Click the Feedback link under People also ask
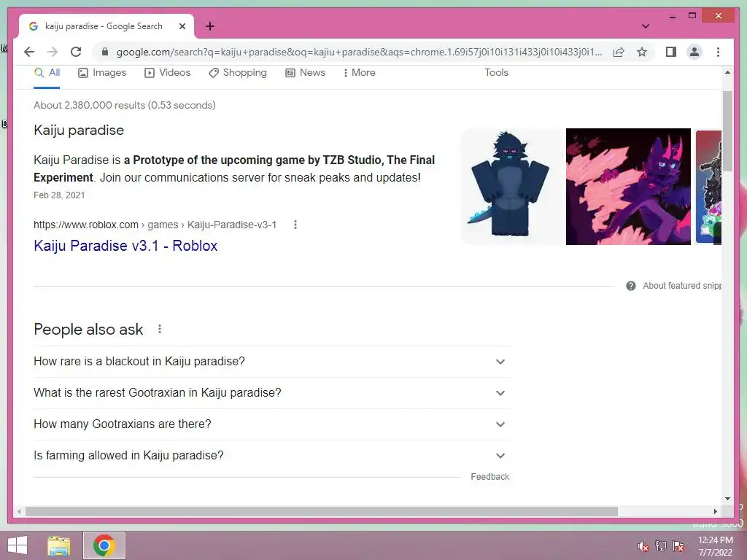Viewport: 747px width, 560px height. click(x=489, y=477)
